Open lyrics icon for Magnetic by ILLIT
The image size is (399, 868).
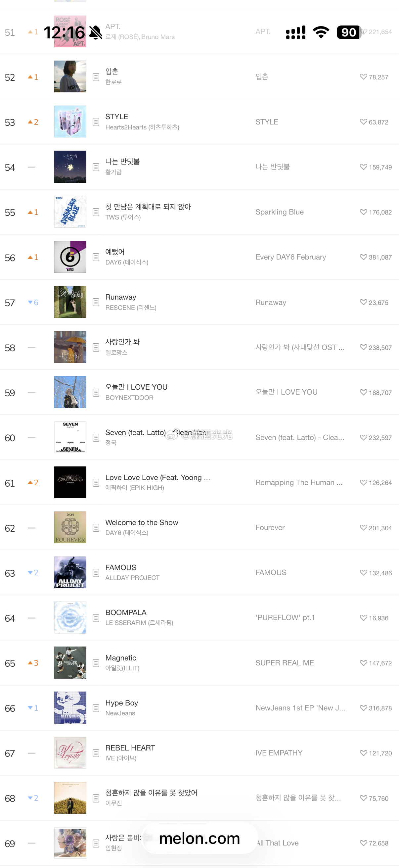(x=96, y=663)
